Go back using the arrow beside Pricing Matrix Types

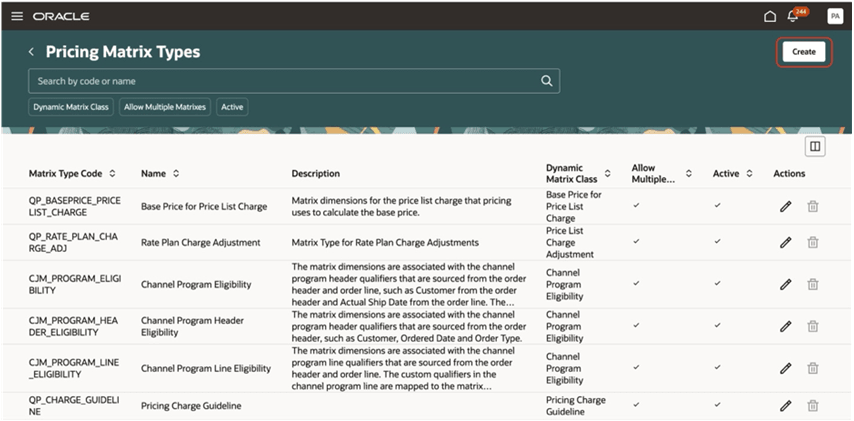coord(31,52)
